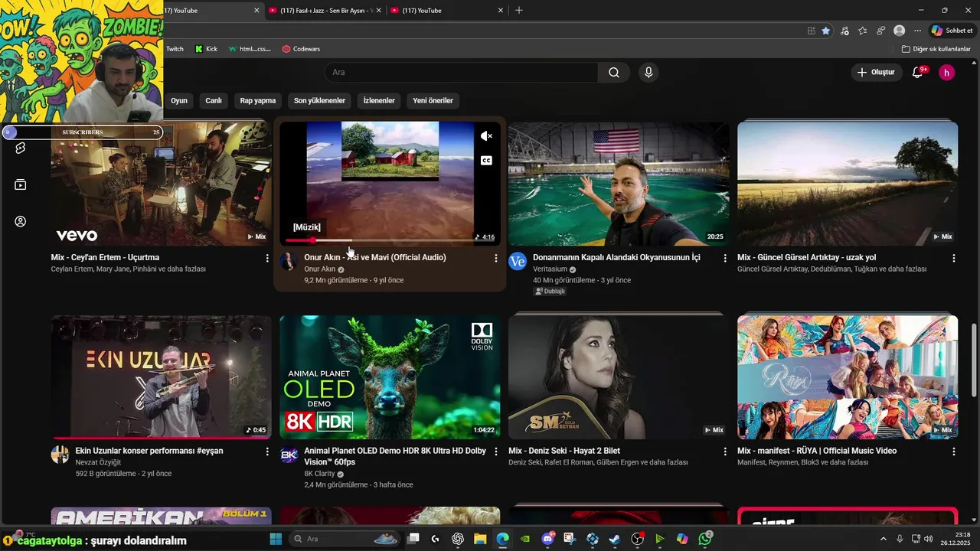Screen dimensions: 980x551
Task: Open the Kick bookmark
Action: coord(206,49)
